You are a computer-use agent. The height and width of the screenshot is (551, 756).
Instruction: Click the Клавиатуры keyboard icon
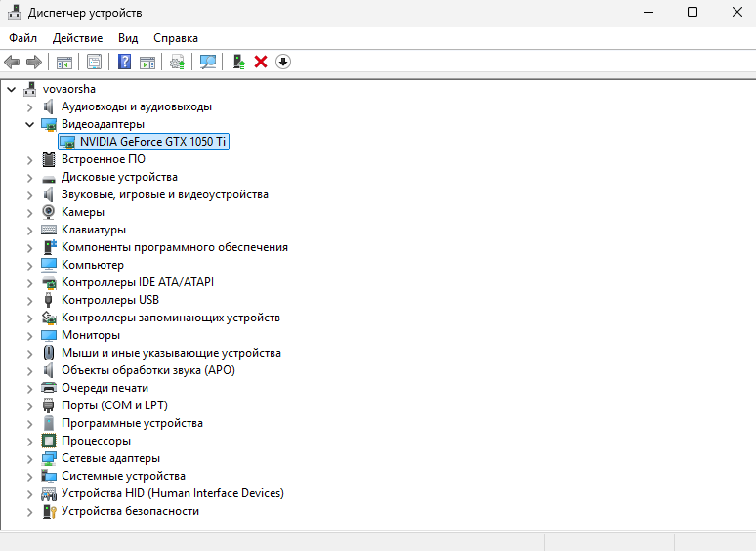click(48, 230)
